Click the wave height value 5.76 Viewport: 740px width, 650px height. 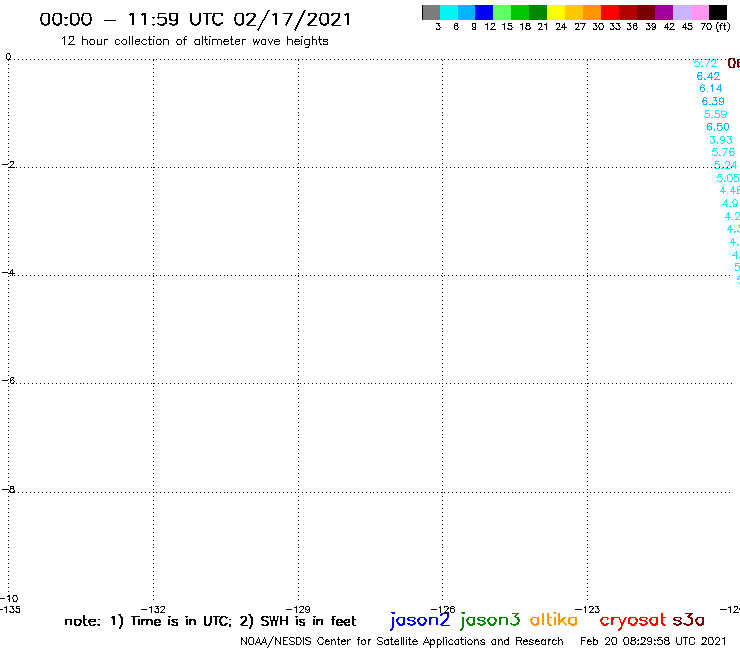click(723, 152)
